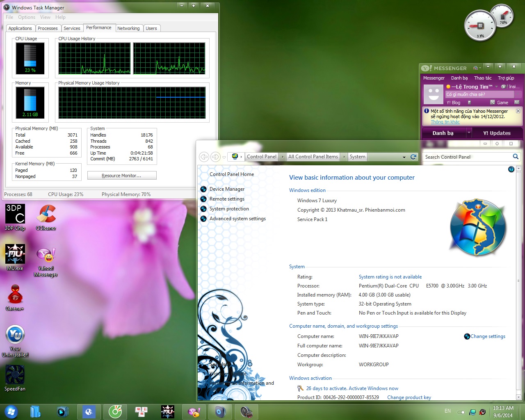This screenshot has width=525, height=420.
Task: Open the recent pages dropdown arrow
Action: 224,157
